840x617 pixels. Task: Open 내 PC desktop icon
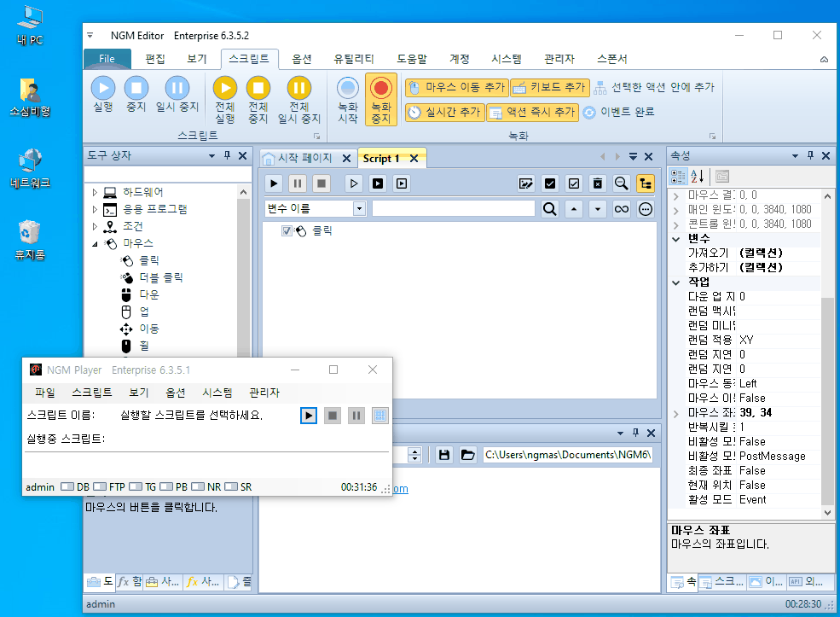click(x=30, y=26)
